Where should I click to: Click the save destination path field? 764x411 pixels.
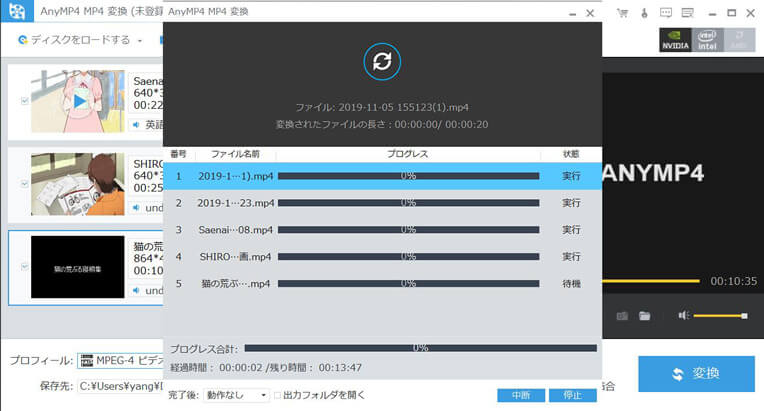tap(120, 386)
